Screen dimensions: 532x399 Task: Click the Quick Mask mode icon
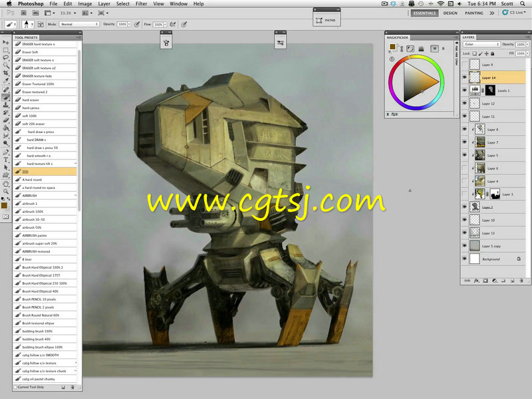pos(6,217)
